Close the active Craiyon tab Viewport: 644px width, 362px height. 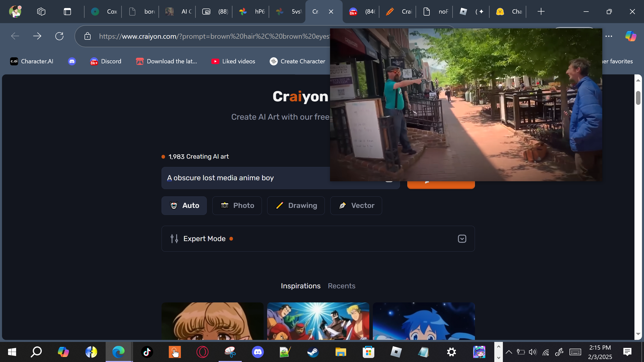point(331,12)
